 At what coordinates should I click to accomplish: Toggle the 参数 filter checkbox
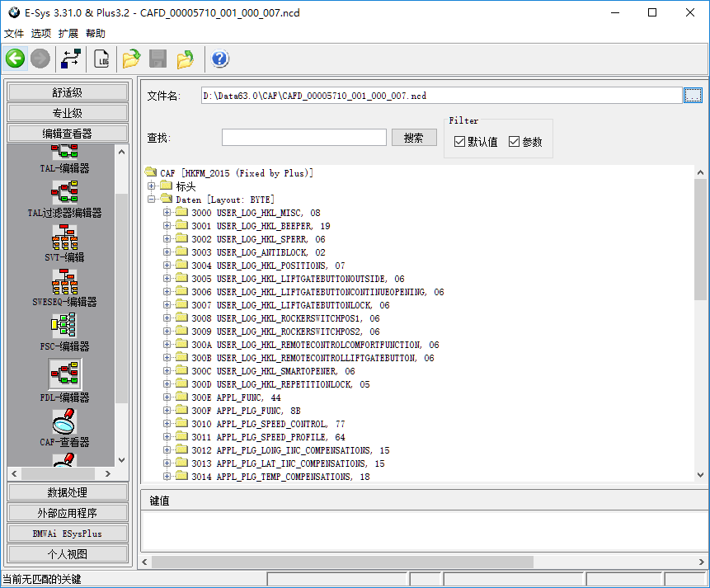point(514,142)
